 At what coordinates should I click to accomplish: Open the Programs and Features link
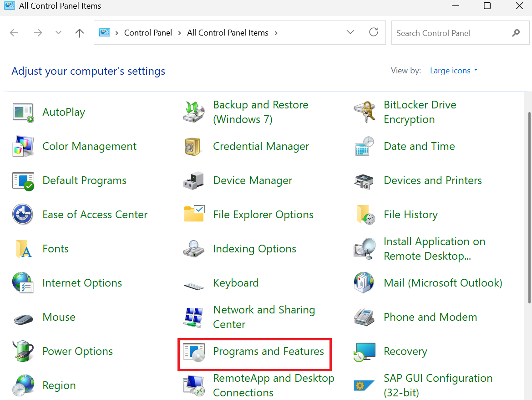pos(269,351)
